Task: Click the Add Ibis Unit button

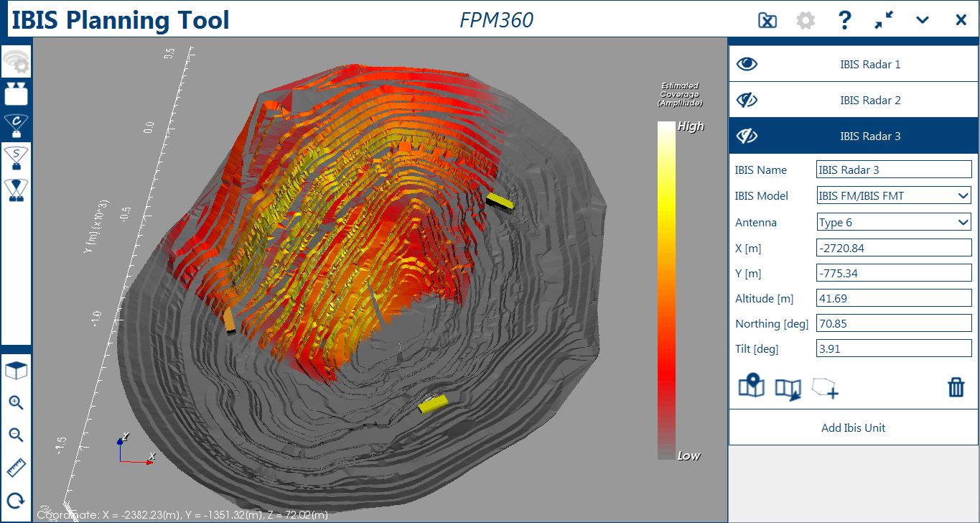Action: tap(854, 427)
